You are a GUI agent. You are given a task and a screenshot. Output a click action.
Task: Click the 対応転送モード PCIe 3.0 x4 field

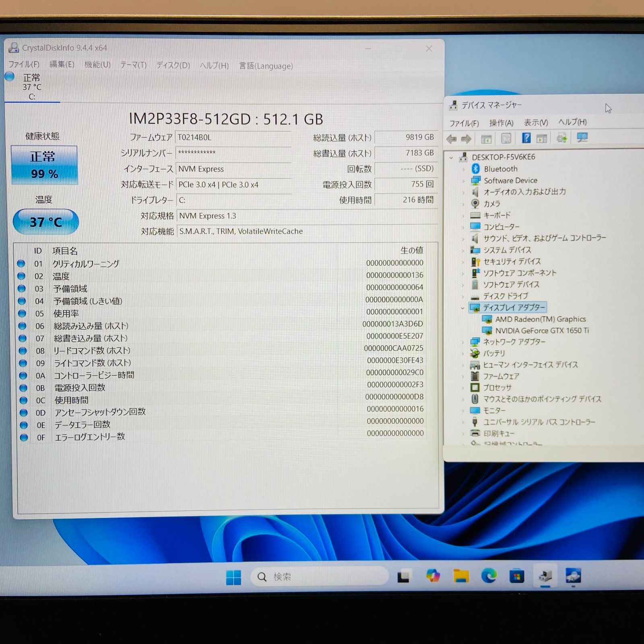(x=233, y=185)
